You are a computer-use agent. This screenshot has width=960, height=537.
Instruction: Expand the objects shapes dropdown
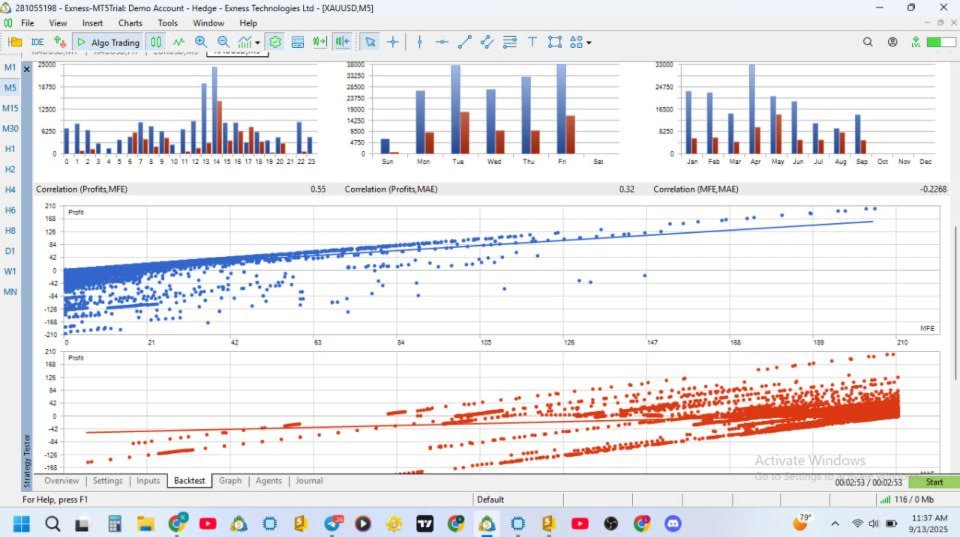[589, 43]
